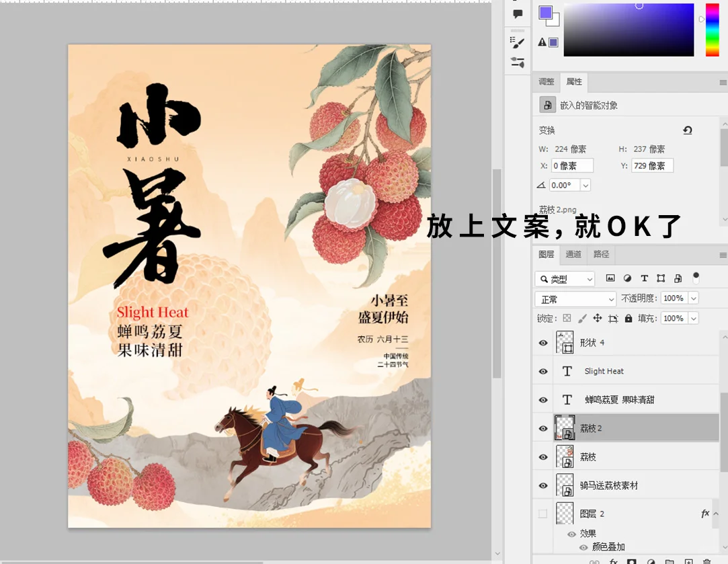Click the thumbnail of 图层 2 layer

(565, 514)
